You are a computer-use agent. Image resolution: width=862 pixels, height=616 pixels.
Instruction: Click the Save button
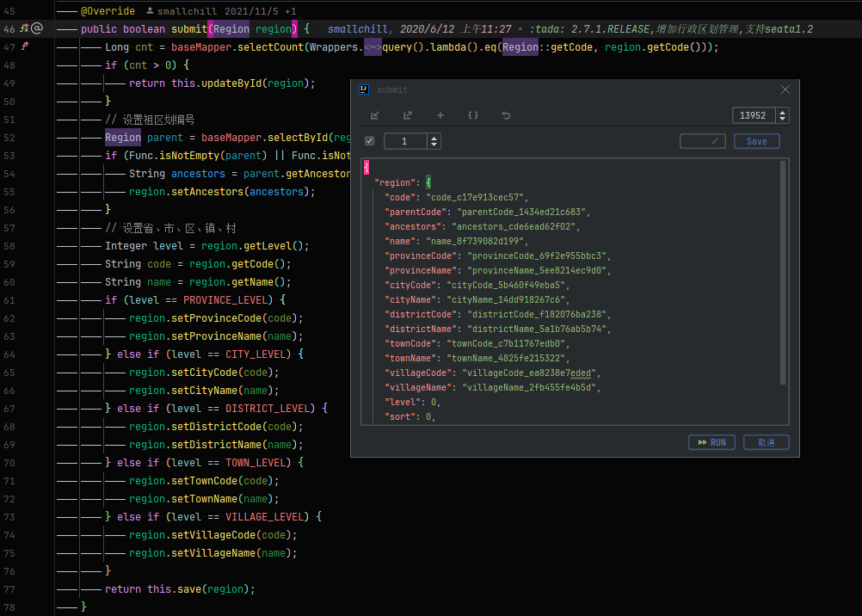pyautogui.click(x=757, y=141)
